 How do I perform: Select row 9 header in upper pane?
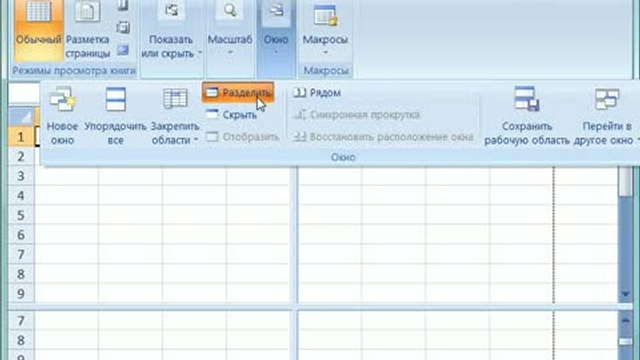pos(21,293)
